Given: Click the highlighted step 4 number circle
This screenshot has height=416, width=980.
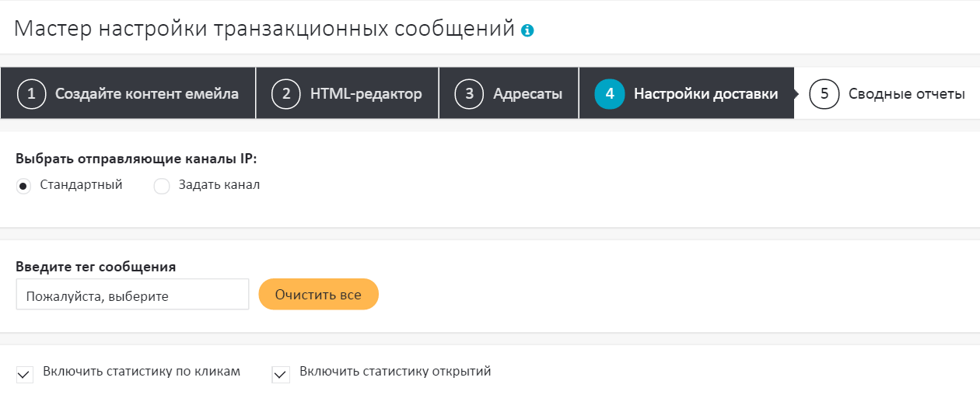Looking at the screenshot, I should pyautogui.click(x=610, y=94).
